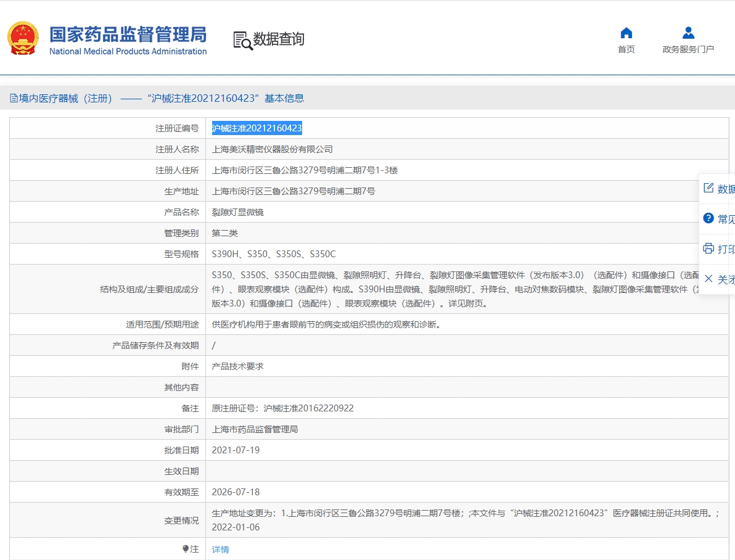Click the 数据查询 heading text
The image size is (735, 560).
(279, 39)
